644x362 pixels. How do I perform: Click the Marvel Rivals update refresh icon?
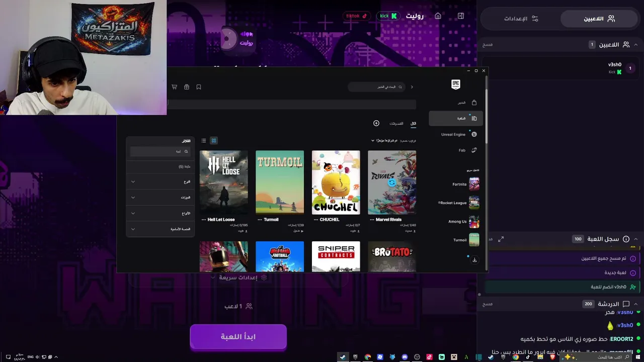click(392, 183)
